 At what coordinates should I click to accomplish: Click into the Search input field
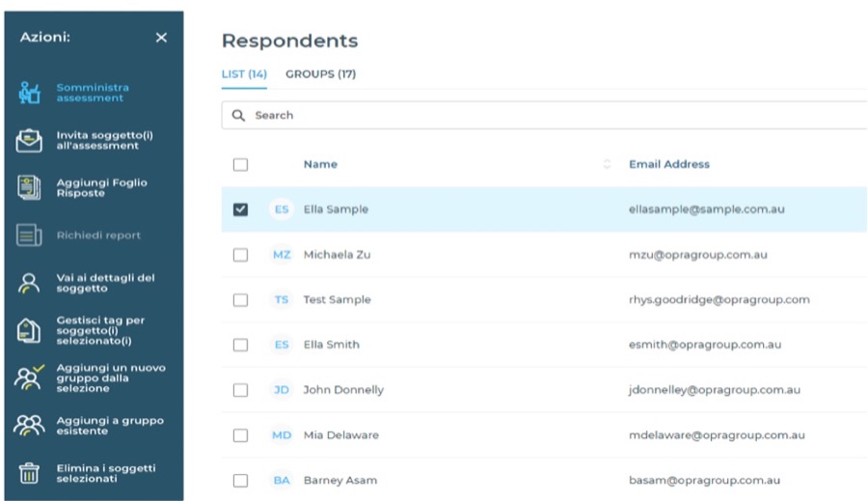(x=544, y=115)
